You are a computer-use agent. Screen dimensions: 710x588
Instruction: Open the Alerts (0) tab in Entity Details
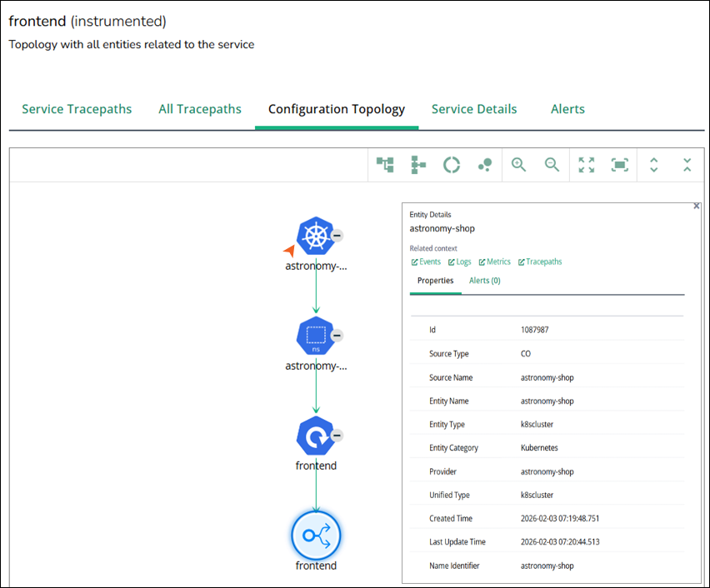coord(484,281)
